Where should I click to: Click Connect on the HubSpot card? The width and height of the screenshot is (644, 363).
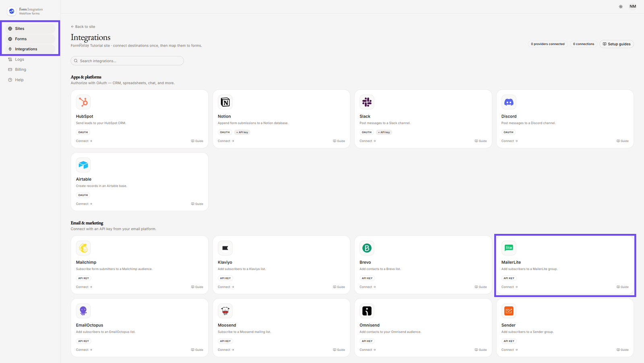[x=84, y=141]
